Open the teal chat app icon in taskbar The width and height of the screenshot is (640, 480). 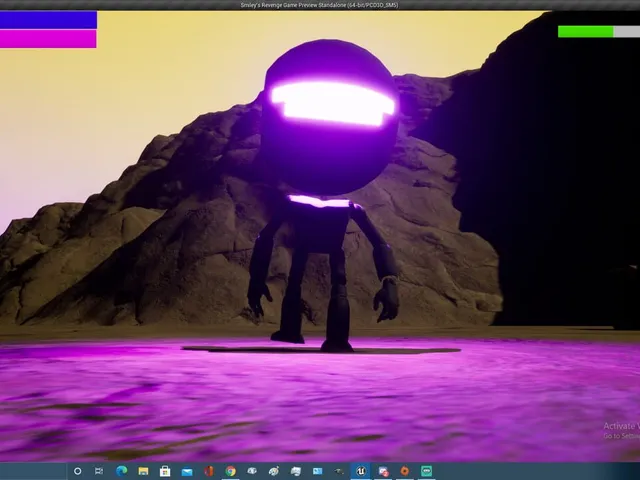[426, 471]
